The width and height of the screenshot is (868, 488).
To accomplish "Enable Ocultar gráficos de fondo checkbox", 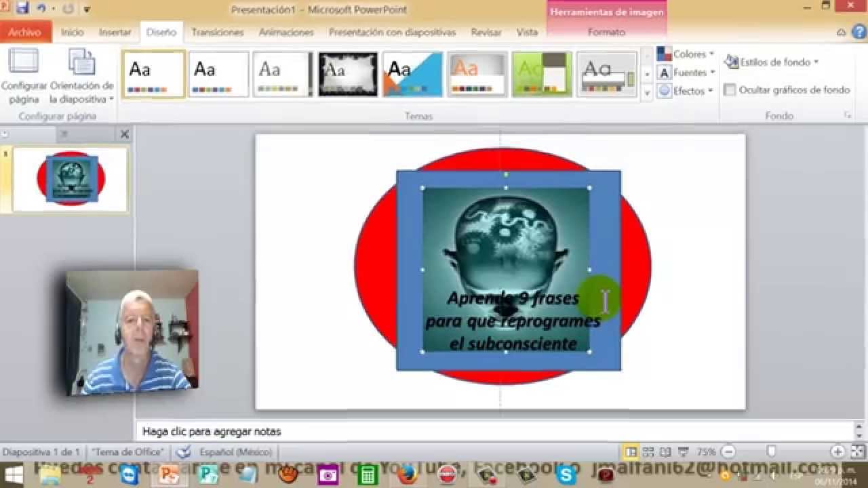I will [730, 89].
